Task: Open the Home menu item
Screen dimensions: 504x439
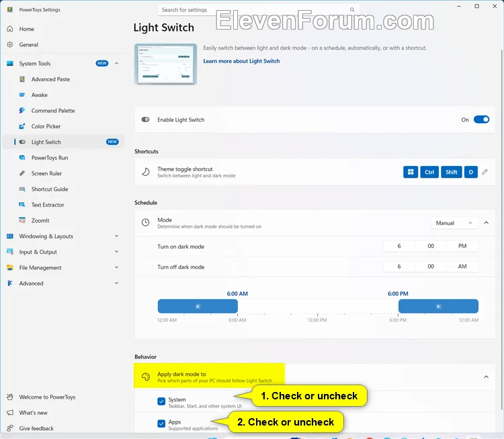Action: (x=63, y=29)
